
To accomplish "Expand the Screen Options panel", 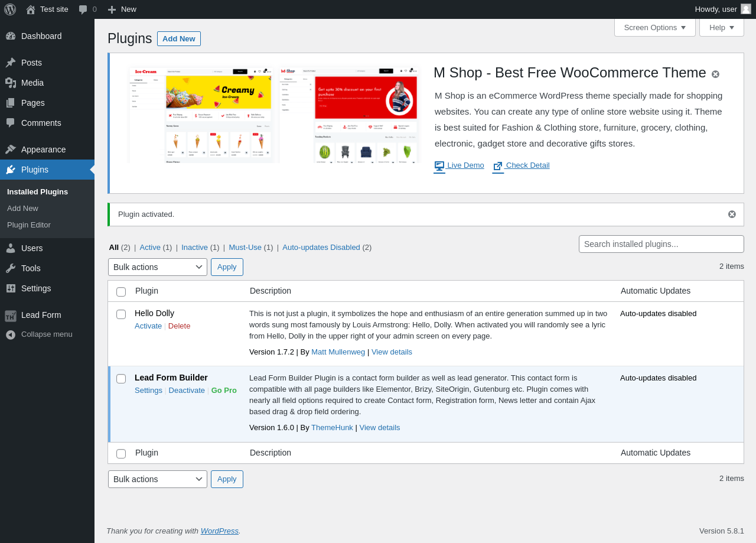I will (x=655, y=27).
